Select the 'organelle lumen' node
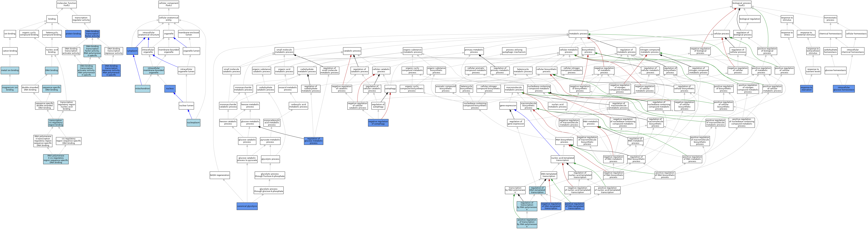The image size is (868, 229). pyautogui.click(x=191, y=51)
